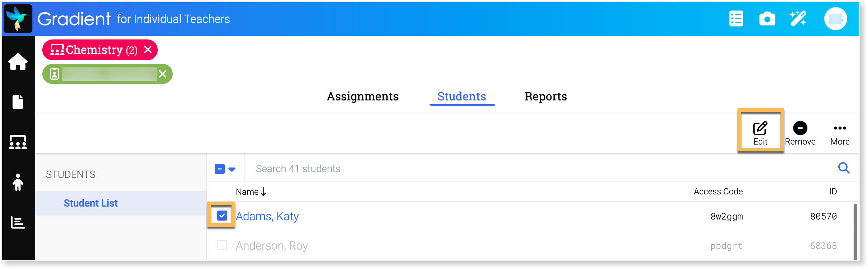Open the Adams, Katy student link

[x=267, y=216]
